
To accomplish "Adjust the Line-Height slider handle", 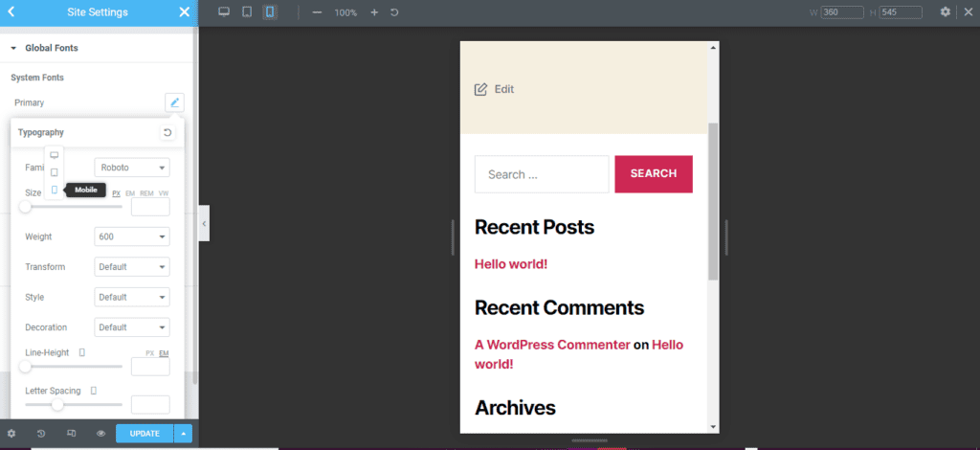I will click(25, 367).
